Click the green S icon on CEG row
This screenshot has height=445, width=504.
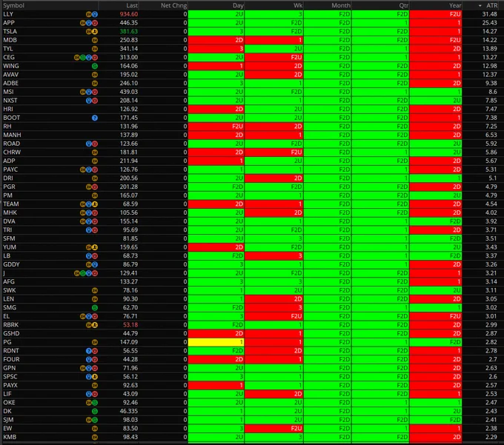(82, 58)
